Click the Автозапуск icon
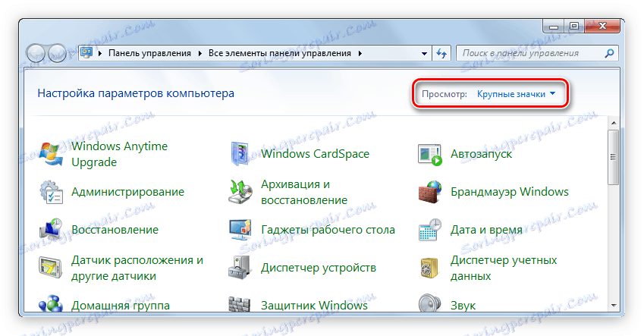The image size is (644, 336). (429, 155)
